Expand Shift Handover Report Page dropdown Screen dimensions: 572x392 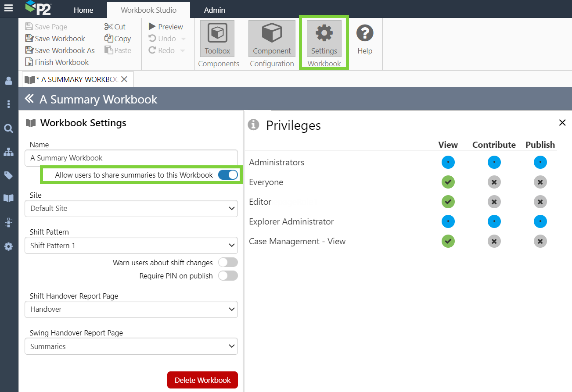(131, 309)
